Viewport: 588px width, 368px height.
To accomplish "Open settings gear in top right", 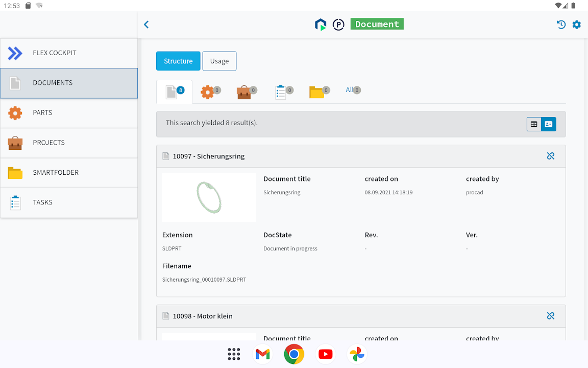I will (576, 25).
